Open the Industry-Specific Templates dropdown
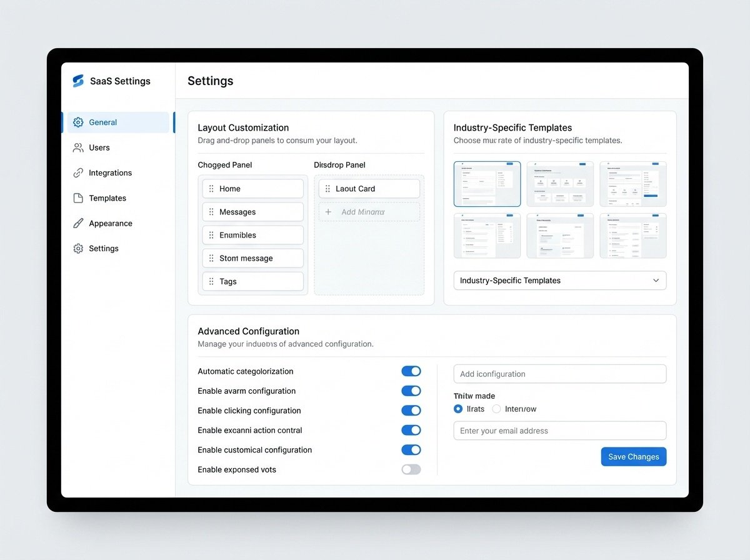The image size is (750, 560). [x=559, y=281]
